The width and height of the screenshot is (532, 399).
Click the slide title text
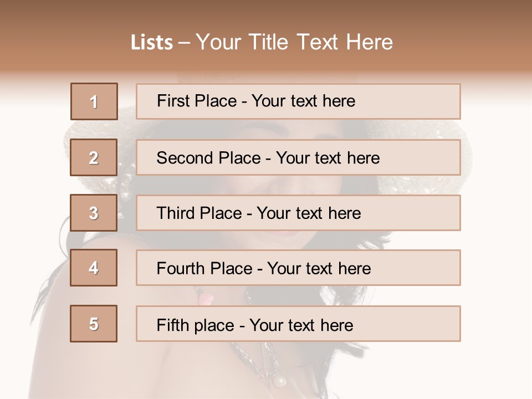262,42
